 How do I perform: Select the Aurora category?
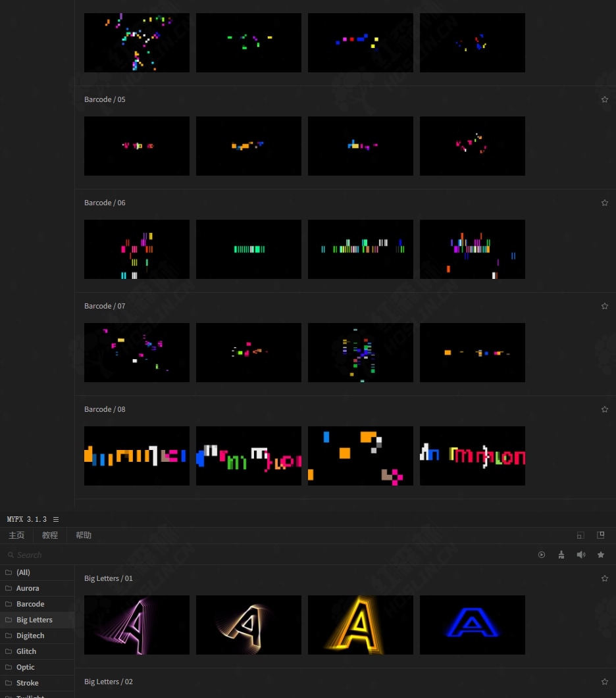coord(38,588)
